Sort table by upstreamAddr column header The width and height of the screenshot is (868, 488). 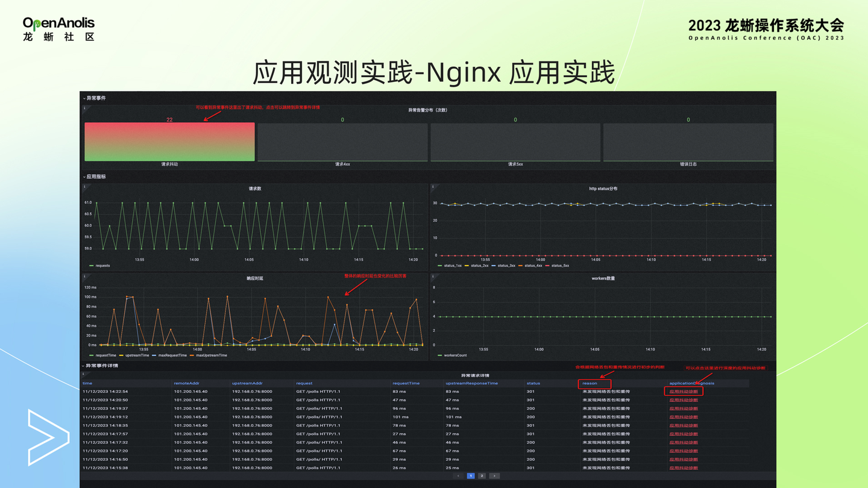247,383
